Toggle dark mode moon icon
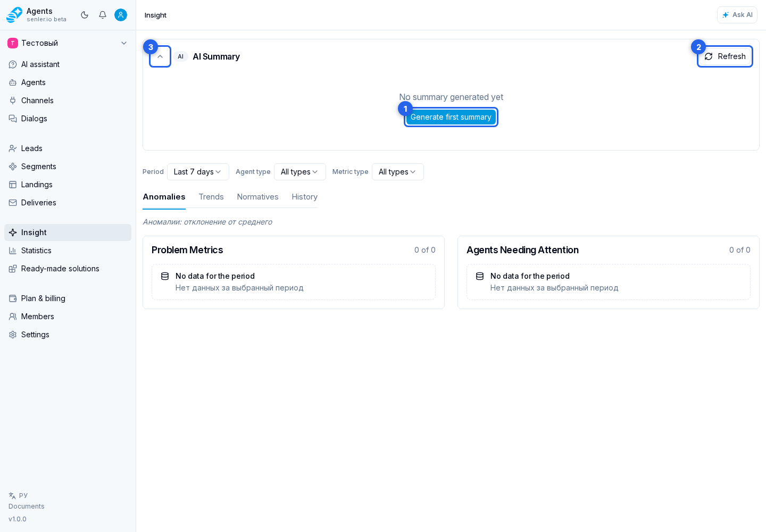 coord(85,15)
